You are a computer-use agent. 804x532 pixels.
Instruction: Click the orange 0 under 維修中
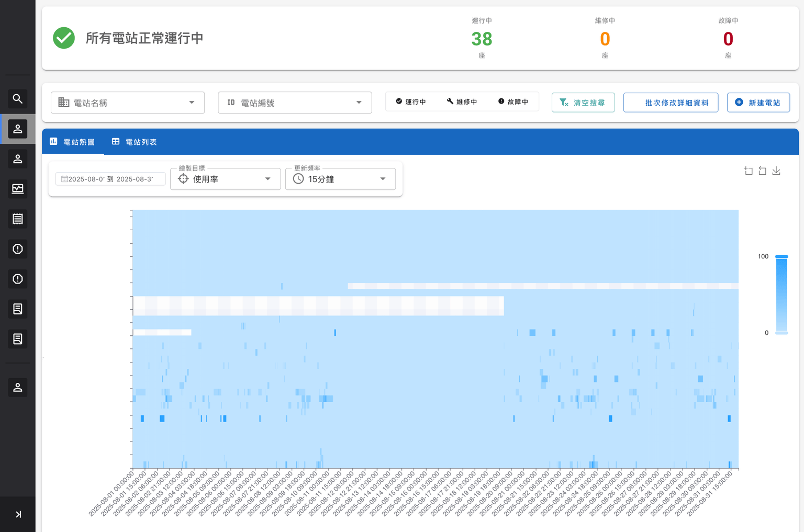605,39
